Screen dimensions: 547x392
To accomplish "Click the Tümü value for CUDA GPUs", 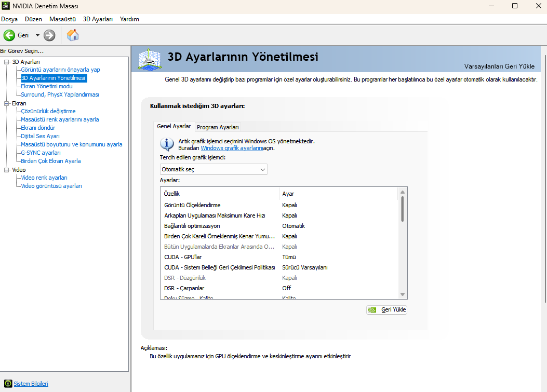I will pyautogui.click(x=289, y=257).
